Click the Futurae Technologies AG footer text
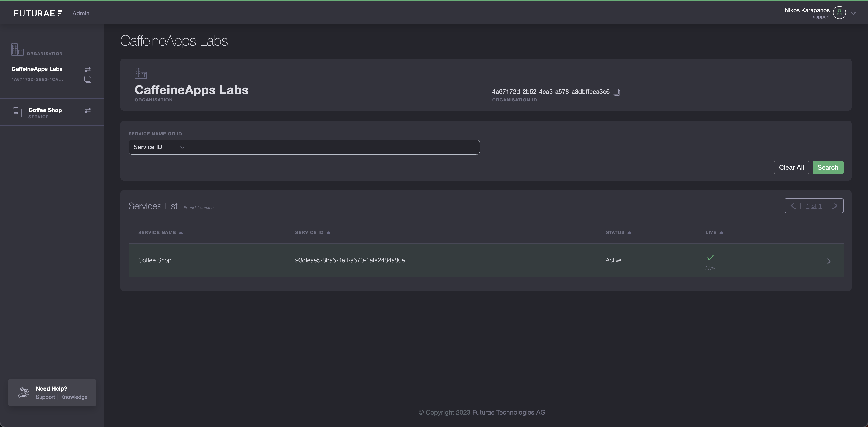The width and height of the screenshot is (868, 427). click(508, 412)
